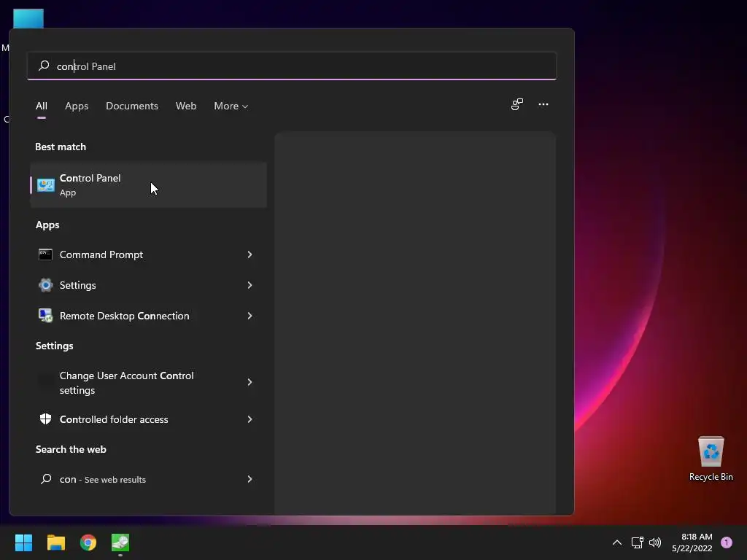The image size is (747, 560).
Task: Open the taskbar clock showing 8:18 AM
Action: tap(692, 542)
